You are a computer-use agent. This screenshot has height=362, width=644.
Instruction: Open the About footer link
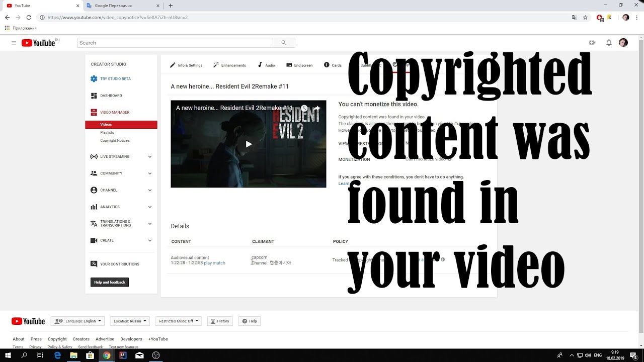(19, 339)
